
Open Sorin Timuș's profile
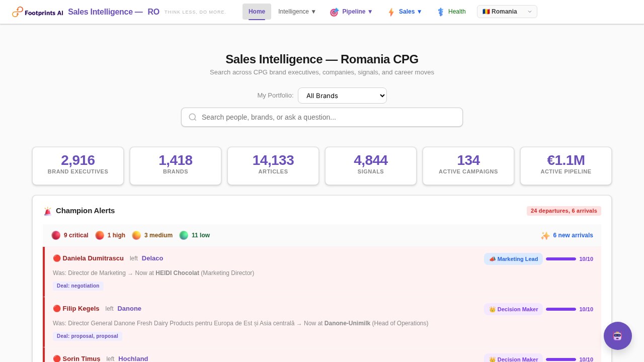pyautogui.click(x=82, y=358)
